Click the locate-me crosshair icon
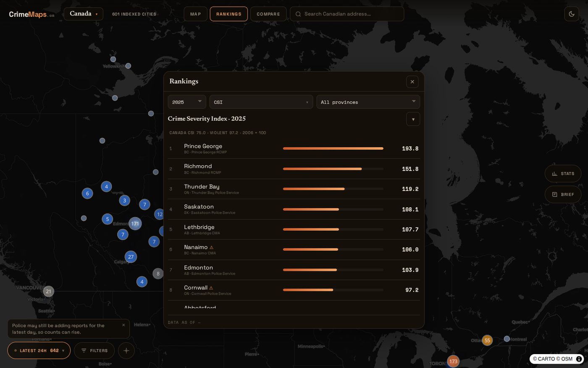This screenshot has height=368, width=588. pos(126,350)
